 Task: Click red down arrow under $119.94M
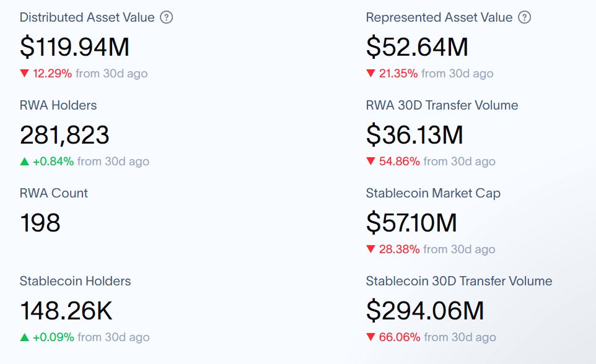coord(25,74)
